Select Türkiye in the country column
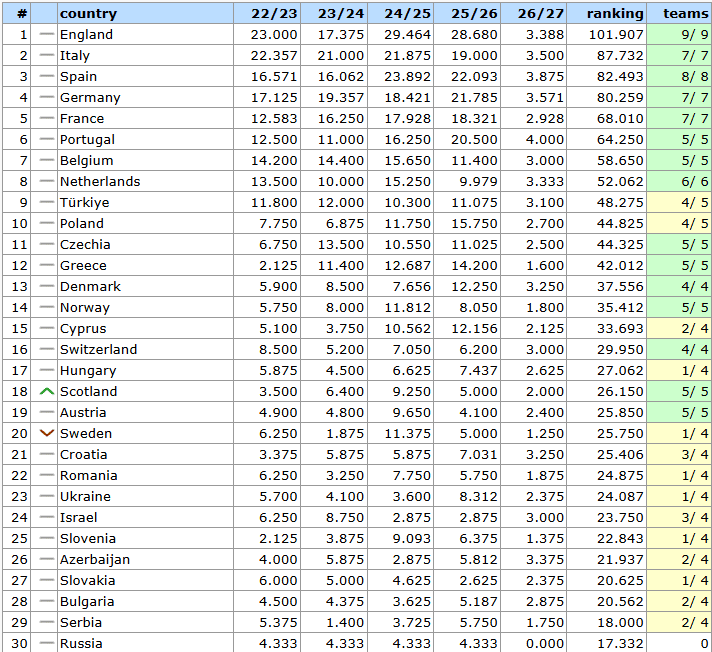The height and width of the screenshot is (652, 712). (84, 203)
